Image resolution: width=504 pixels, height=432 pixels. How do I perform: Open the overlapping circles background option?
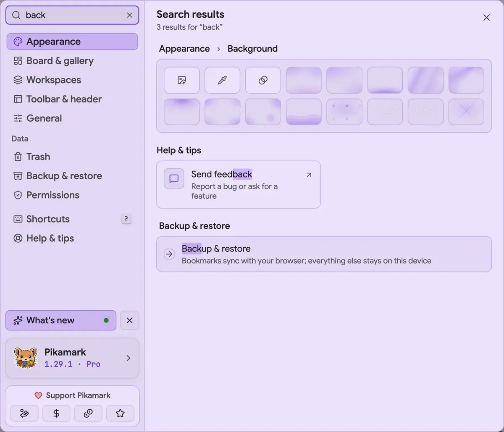point(263,80)
